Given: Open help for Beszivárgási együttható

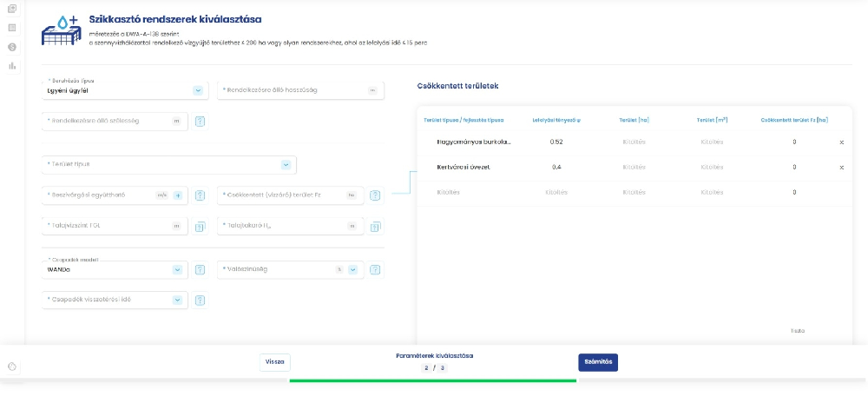Looking at the screenshot, I should pos(200,195).
